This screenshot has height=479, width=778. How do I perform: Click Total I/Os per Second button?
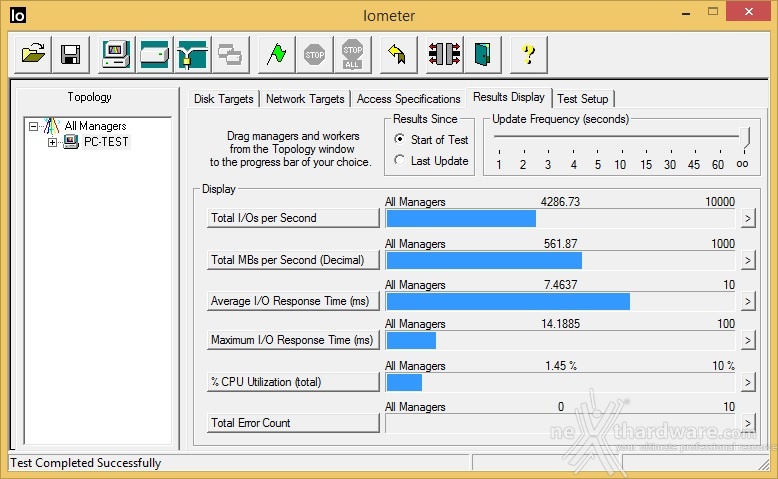coord(293,218)
